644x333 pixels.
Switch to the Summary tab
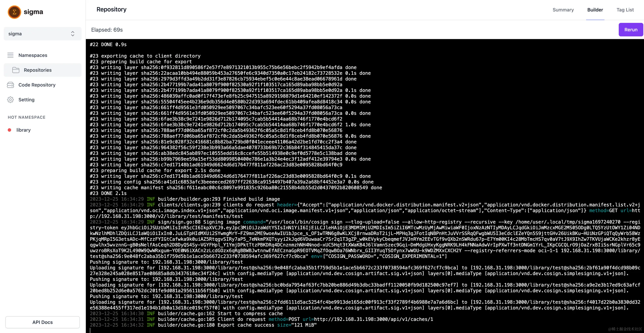[x=563, y=10]
